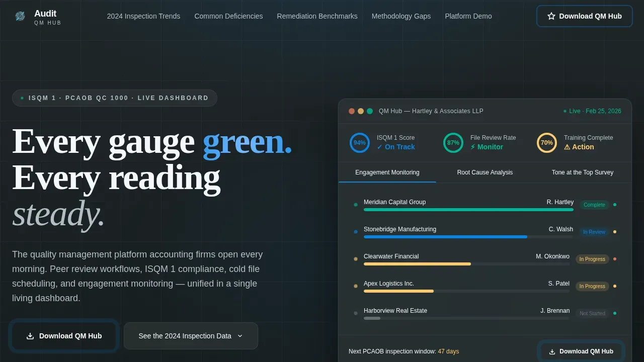Click the green live indicator dot near date
The width and height of the screenshot is (644, 362).
click(x=565, y=111)
